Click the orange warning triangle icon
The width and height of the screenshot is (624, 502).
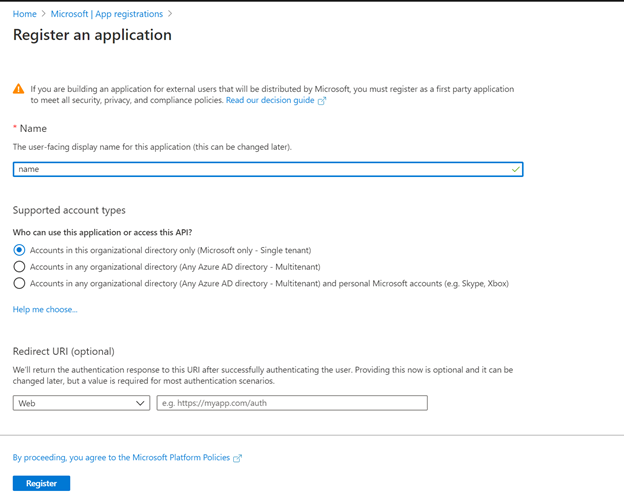pos(18,89)
